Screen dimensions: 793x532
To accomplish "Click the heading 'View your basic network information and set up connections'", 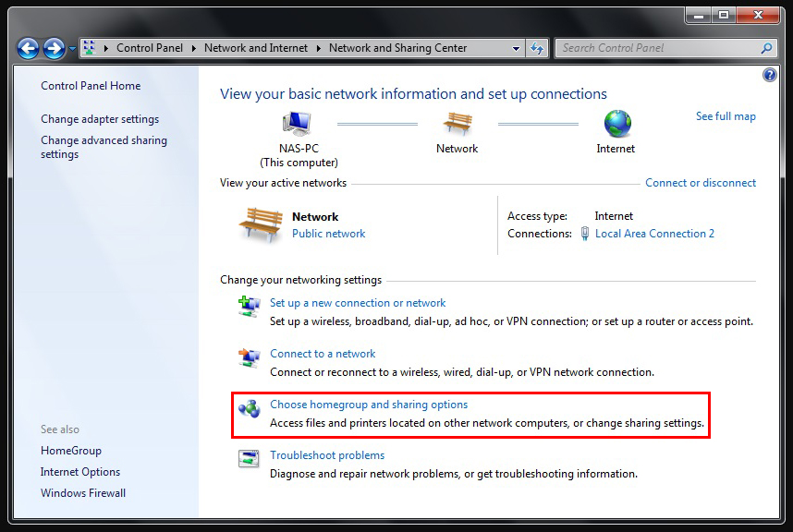I will [413, 94].
